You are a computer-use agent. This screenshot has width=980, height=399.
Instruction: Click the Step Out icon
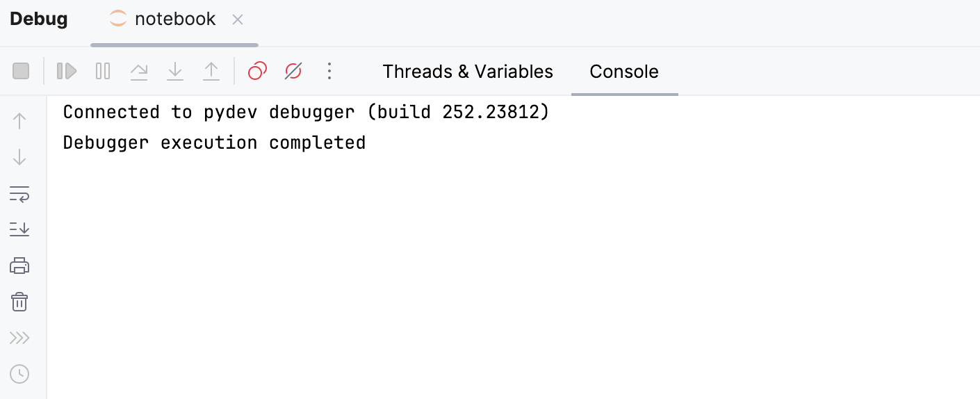click(211, 71)
